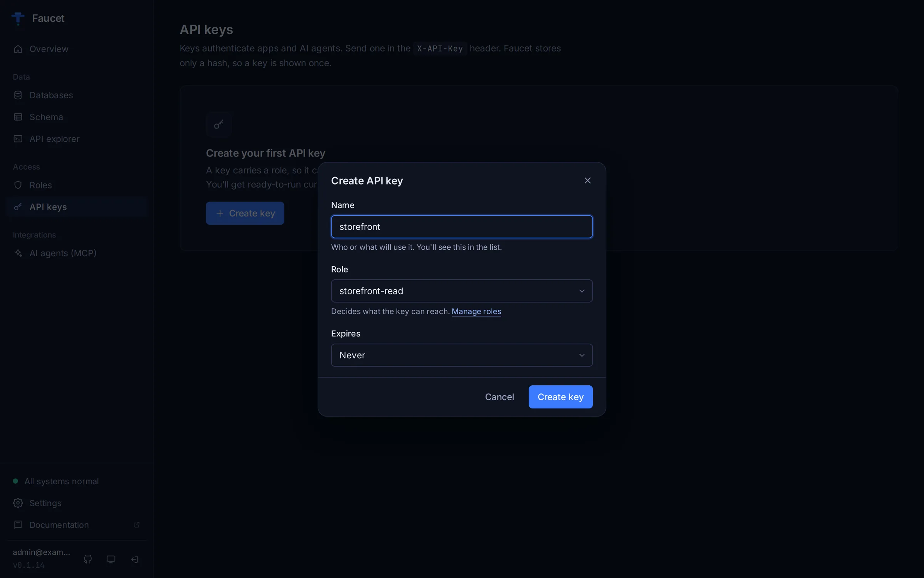Screen dimensions: 924x578
Task: Click the background Create key button with plus icon
Action: (x=245, y=213)
